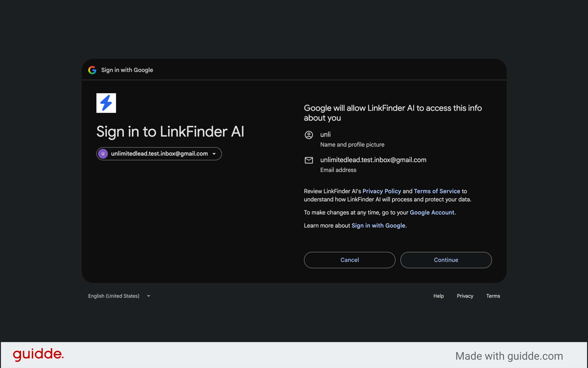This screenshot has width=588, height=368.
Task: Click 'Made with guidde.com' text
Action: pos(509,356)
